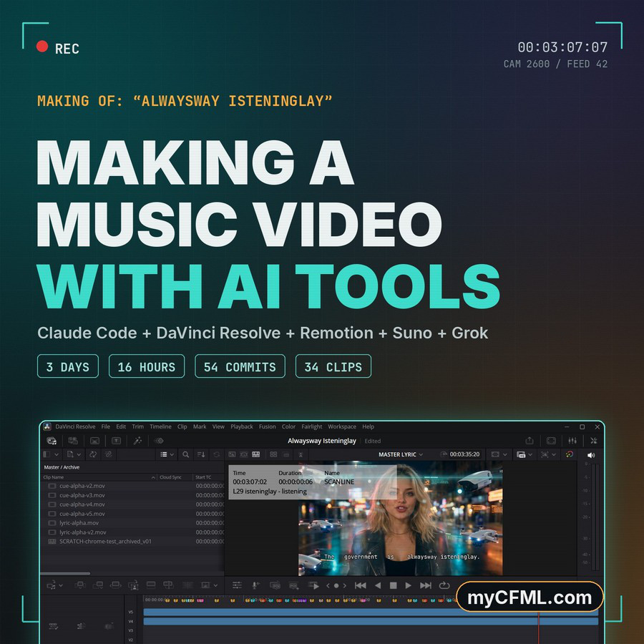Open the Timeline menu
Viewport: 644px width, 644px height.
(160, 426)
